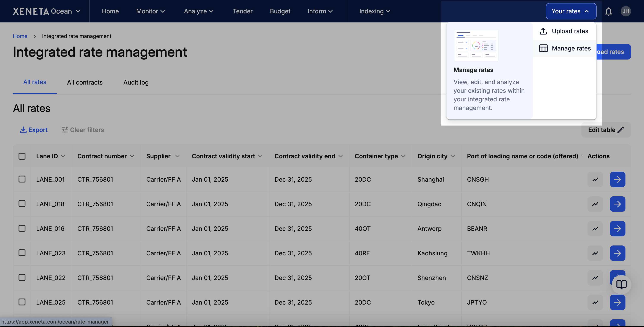
Task: Expand the Monitor navigation menu
Action: tap(150, 11)
